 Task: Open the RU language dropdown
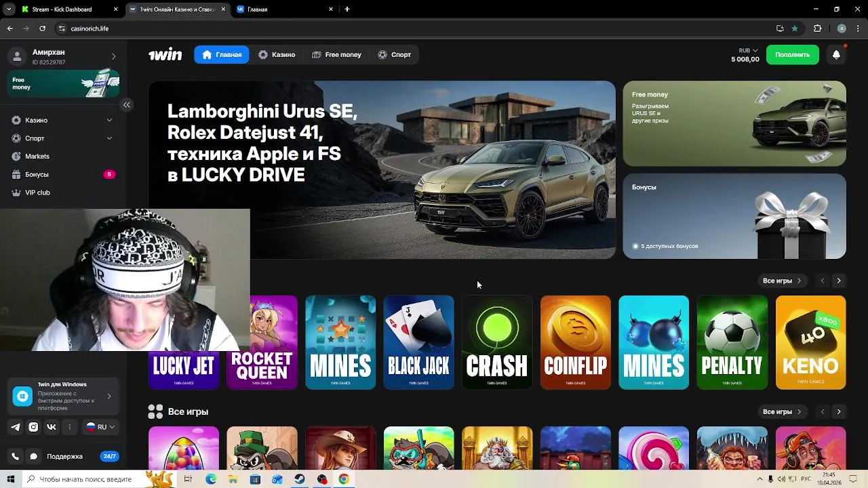[x=100, y=427]
